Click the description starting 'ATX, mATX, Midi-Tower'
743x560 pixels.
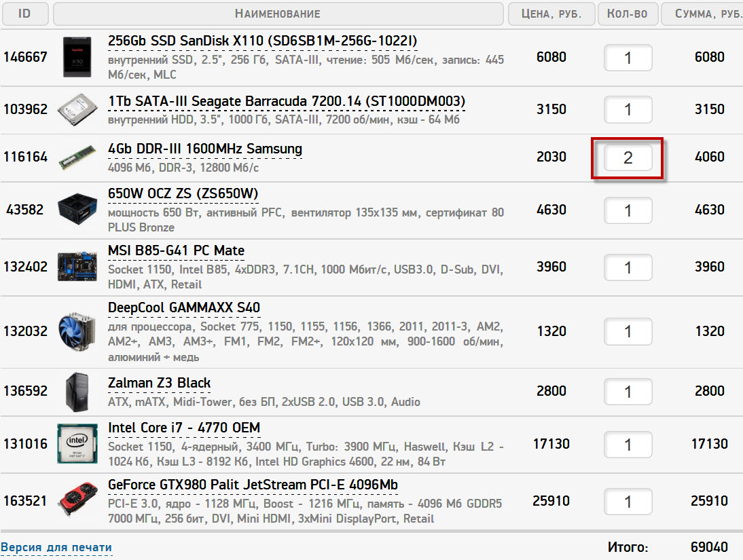click(264, 403)
